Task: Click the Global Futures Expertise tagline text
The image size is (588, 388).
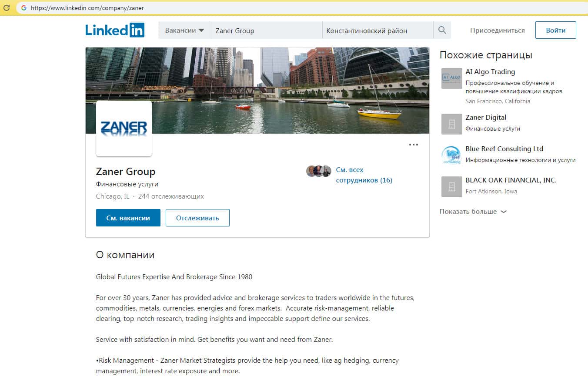Action: pyautogui.click(x=174, y=277)
